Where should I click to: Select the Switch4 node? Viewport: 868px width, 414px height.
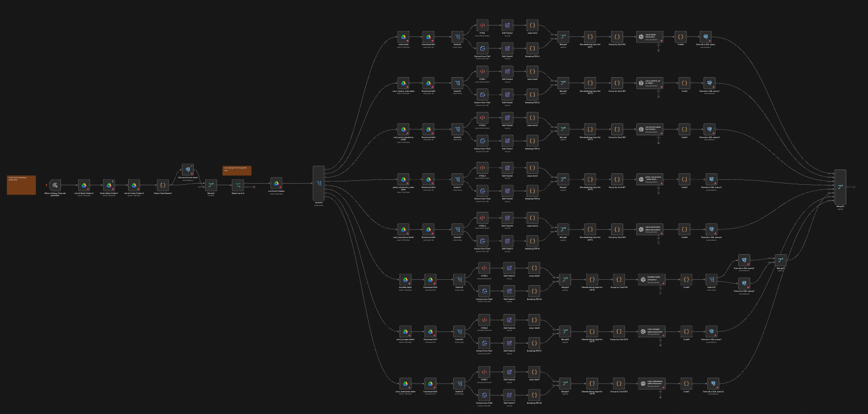458,37
